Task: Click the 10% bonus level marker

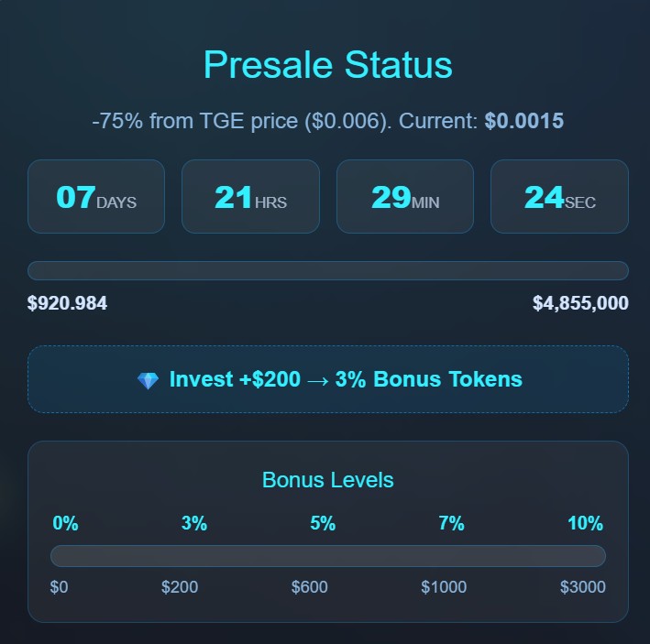Action: [x=585, y=524]
